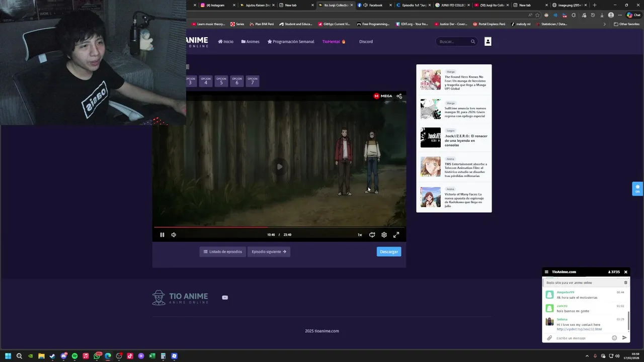644x362 pixels.
Task: Open Steam from taskbar
Action: (52, 356)
